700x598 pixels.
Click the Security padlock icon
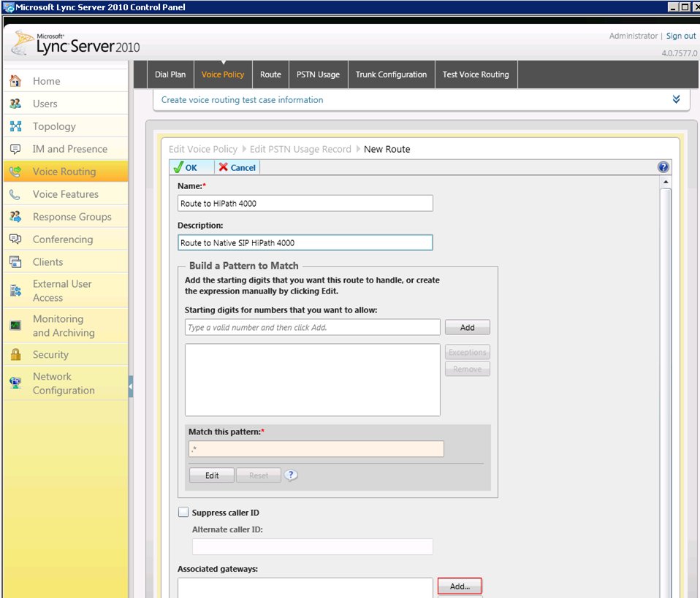coord(15,354)
